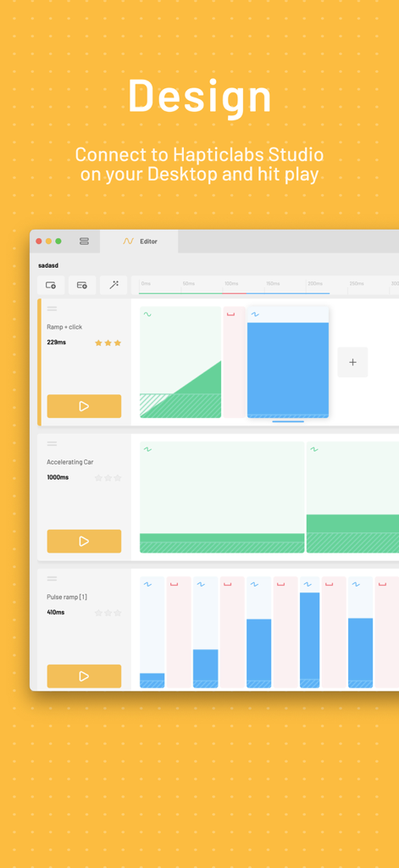Click the 1000ms duration label
This screenshot has height=868, width=399.
point(58,477)
